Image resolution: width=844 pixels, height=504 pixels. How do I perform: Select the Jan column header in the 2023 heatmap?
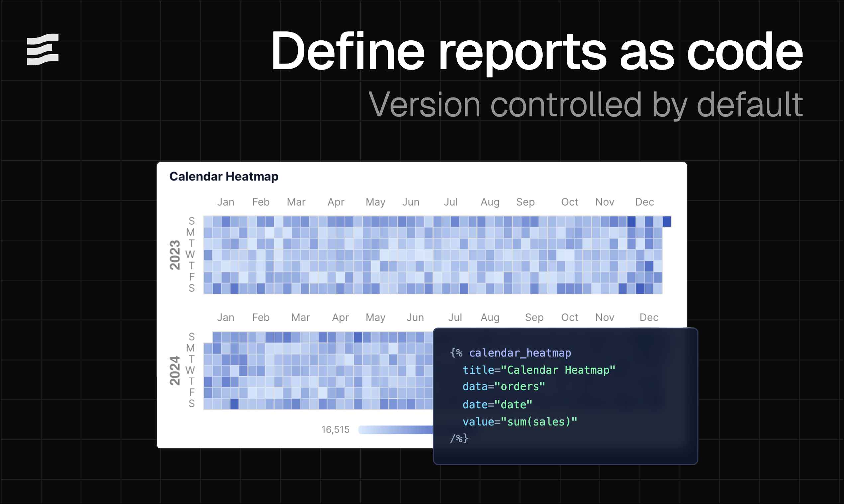(x=225, y=201)
